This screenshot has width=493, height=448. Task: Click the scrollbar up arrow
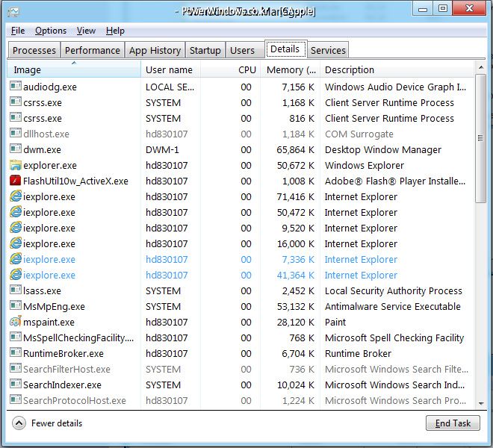tap(480, 67)
